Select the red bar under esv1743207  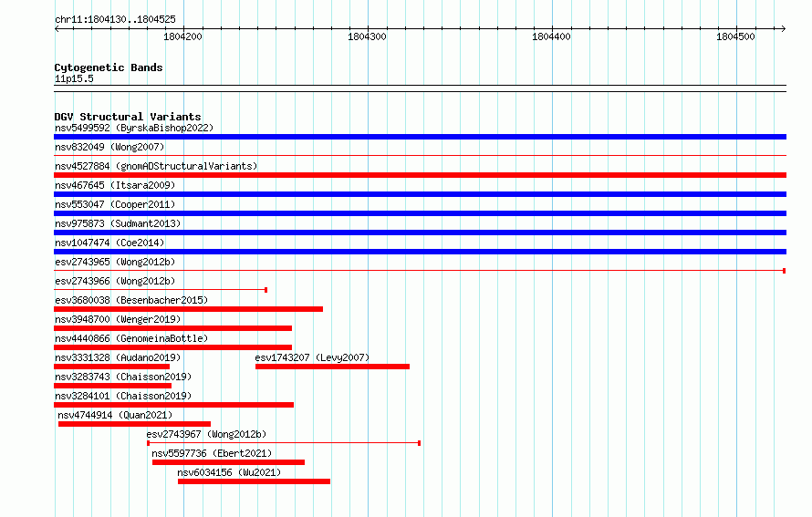[332, 367]
